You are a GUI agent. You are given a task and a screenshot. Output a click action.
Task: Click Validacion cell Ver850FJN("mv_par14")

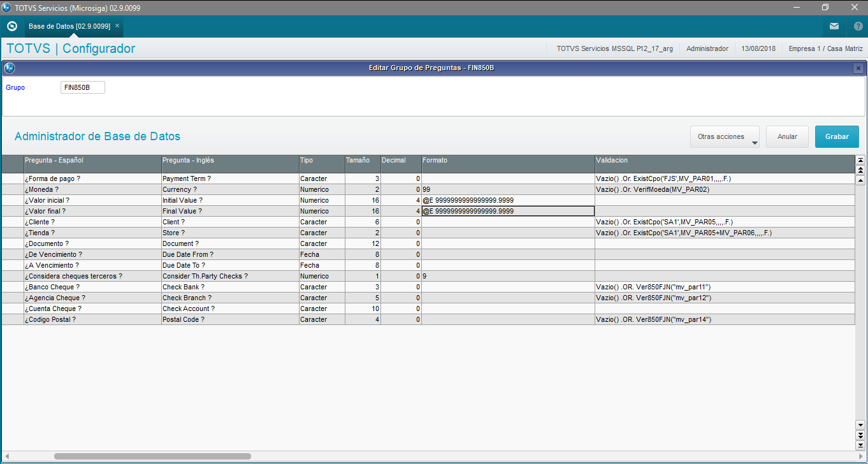[725, 320]
